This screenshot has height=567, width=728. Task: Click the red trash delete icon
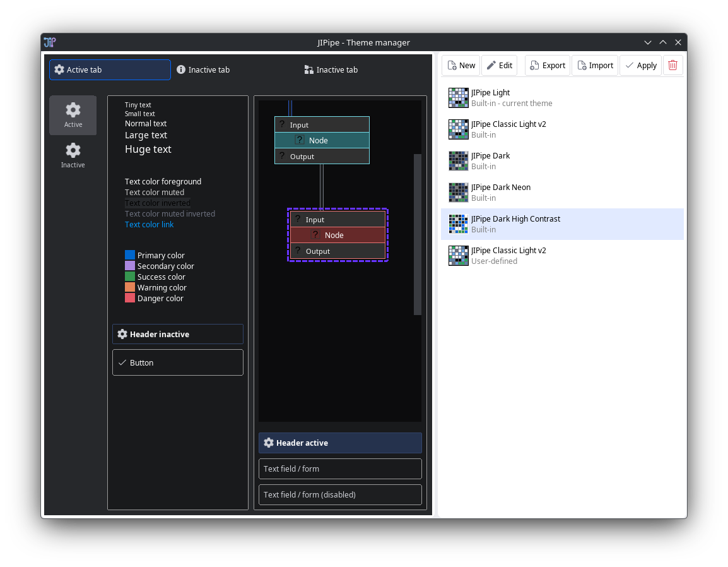(672, 66)
